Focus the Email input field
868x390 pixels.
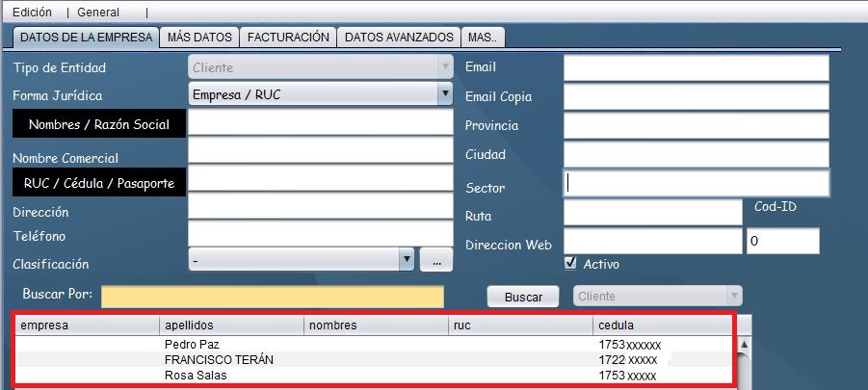tap(696, 67)
